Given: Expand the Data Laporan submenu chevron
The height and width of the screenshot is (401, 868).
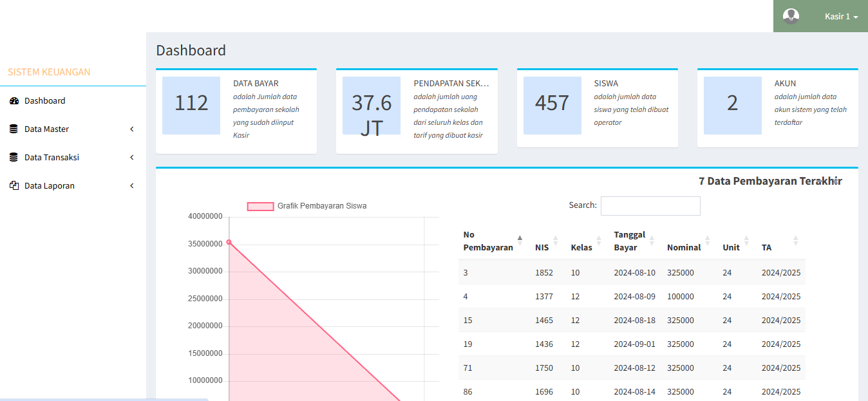Looking at the screenshot, I should pyautogui.click(x=132, y=186).
